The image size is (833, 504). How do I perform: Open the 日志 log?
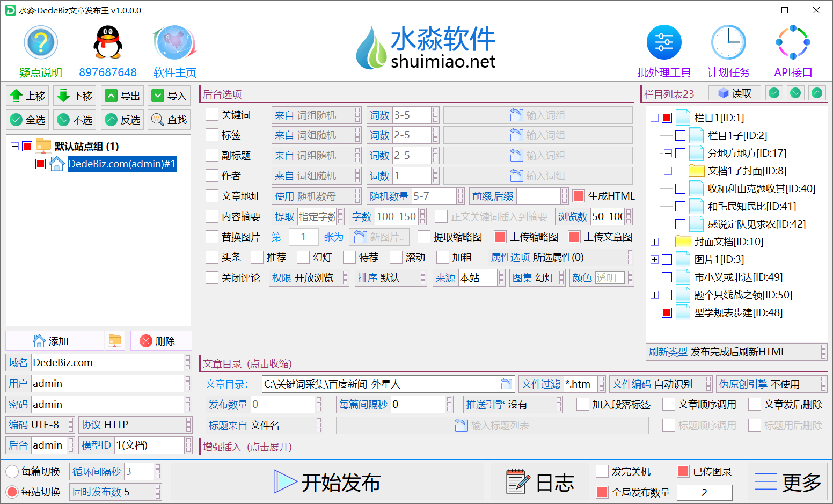[x=539, y=482]
